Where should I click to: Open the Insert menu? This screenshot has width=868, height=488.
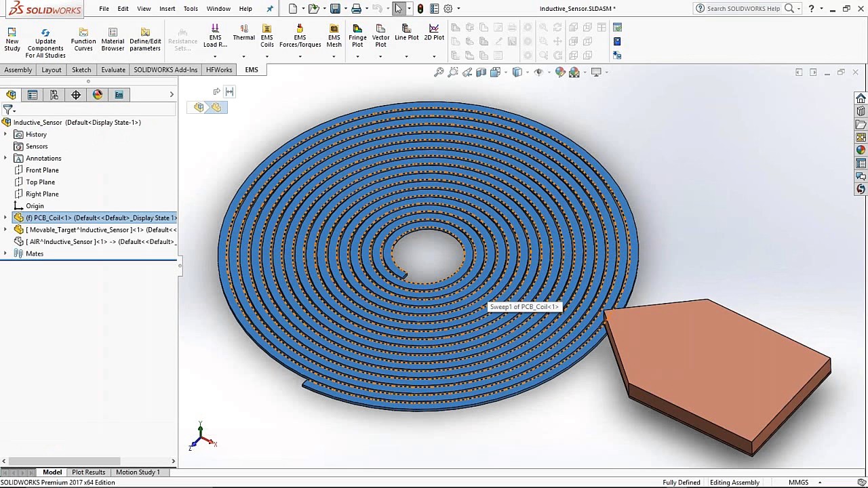pyautogui.click(x=167, y=9)
